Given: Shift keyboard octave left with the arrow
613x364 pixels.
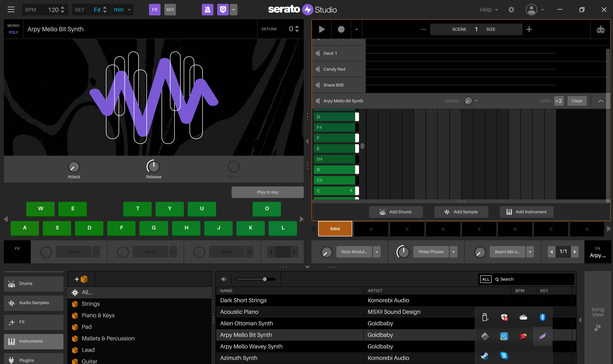Looking at the screenshot, I should 6,219.
